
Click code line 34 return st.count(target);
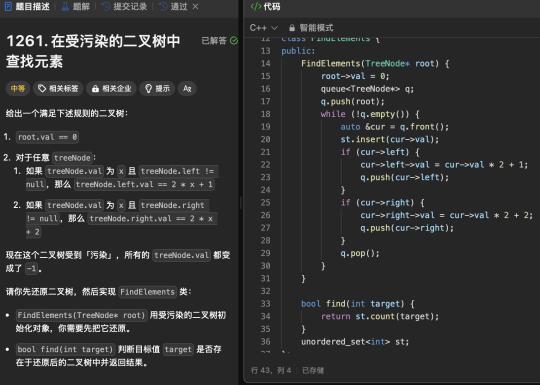380,316
